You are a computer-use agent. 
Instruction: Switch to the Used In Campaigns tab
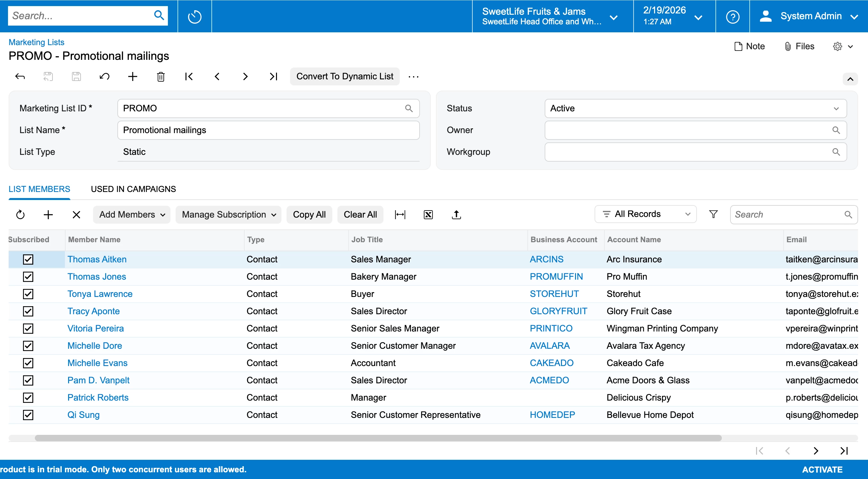point(133,189)
